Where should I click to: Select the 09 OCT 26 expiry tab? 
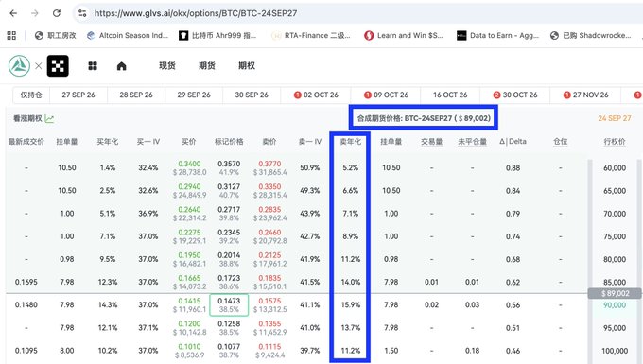click(x=386, y=95)
